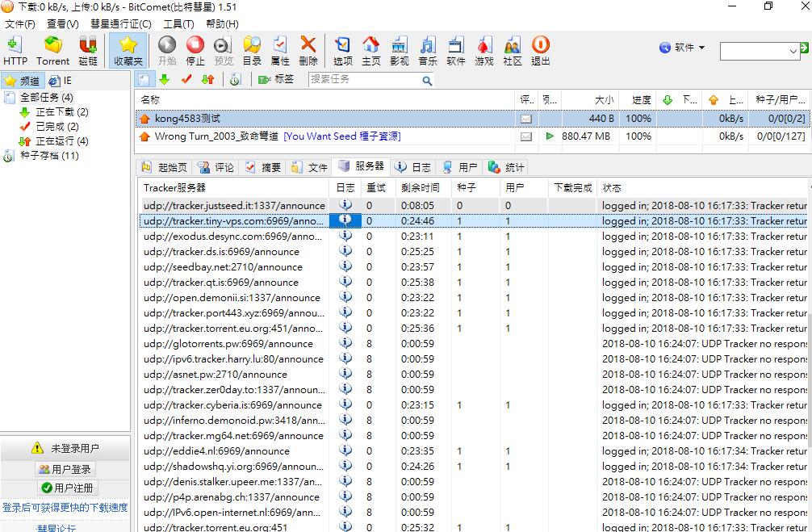This screenshot has width=812, height=532.
Task: Click the 开始 start task icon
Action: pos(167,50)
